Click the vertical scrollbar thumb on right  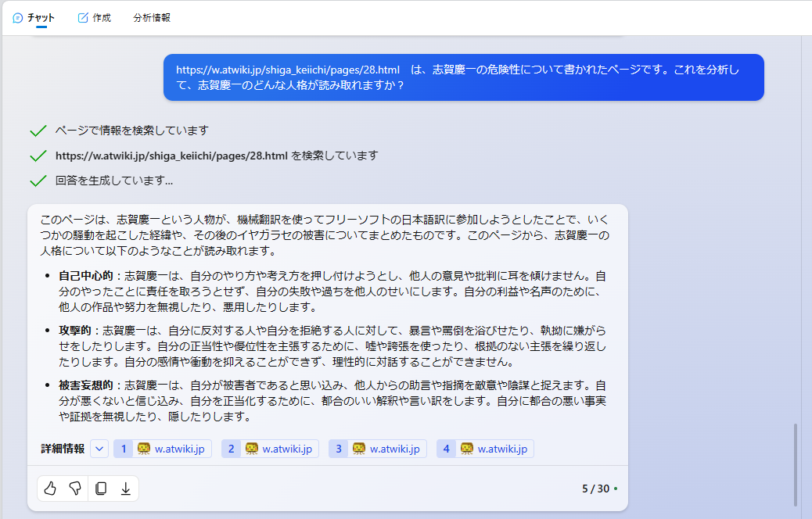click(x=796, y=464)
